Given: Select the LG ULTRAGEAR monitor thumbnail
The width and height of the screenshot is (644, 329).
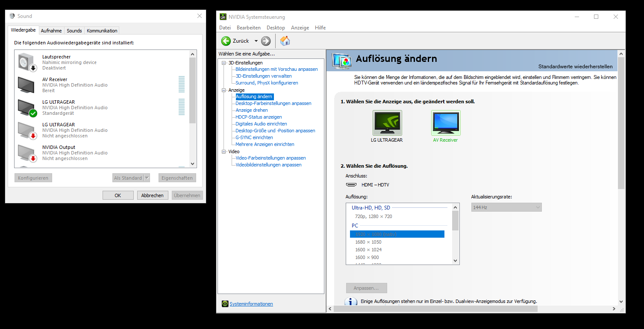Looking at the screenshot, I should click(x=387, y=123).
